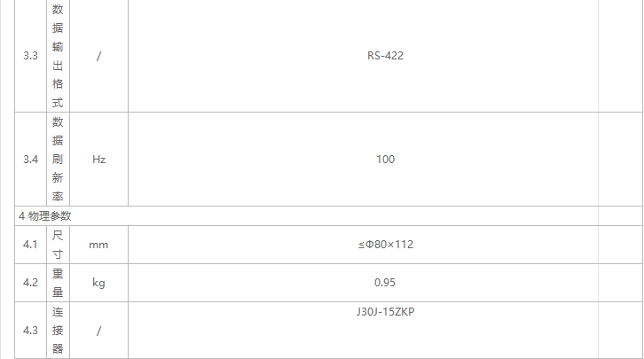Click the 尺寸 parameter name cell
The height and width of the screenshot is (359, 644).
coord(58,245)
